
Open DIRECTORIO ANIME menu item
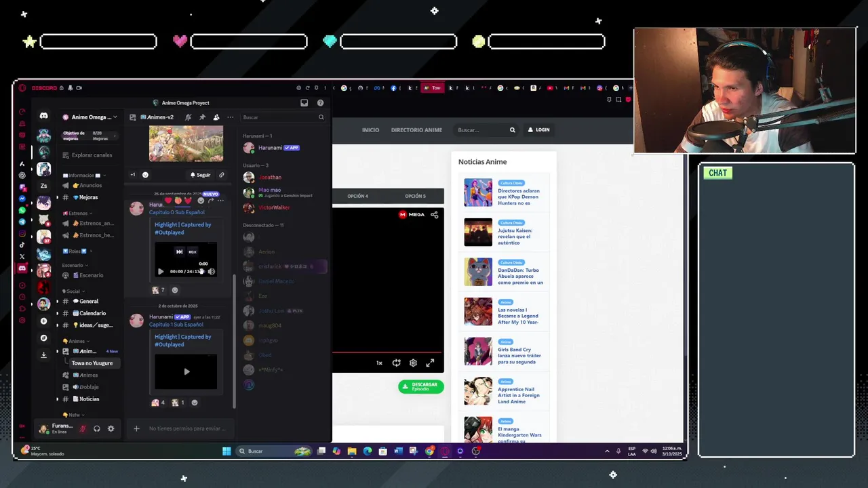tap(416, 129)
